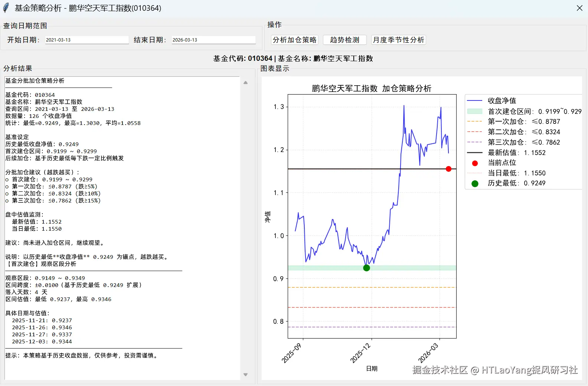Click date row 2025-11-21: 0.9237
Image resolution: width=588 pixels, height=386 pixels.
[x=42, y=320]
